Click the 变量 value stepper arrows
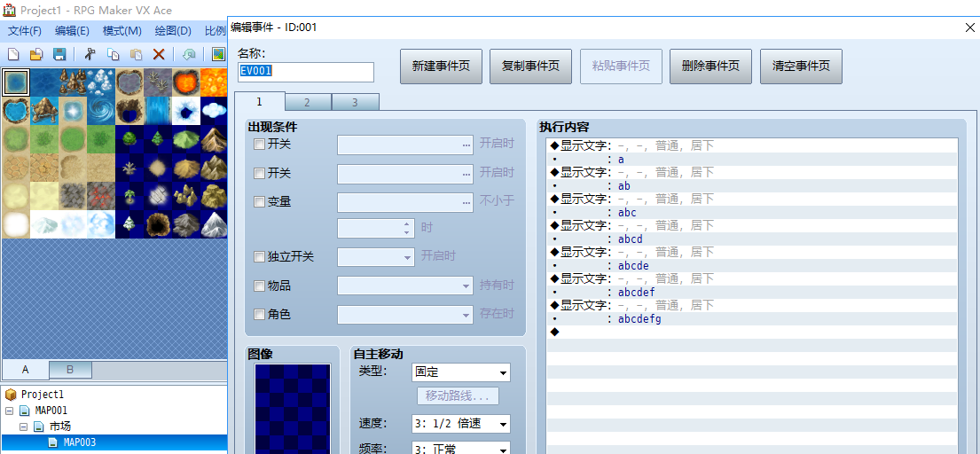Image resolution: width=980 pixels, height=454 pixels. (406, 228)
